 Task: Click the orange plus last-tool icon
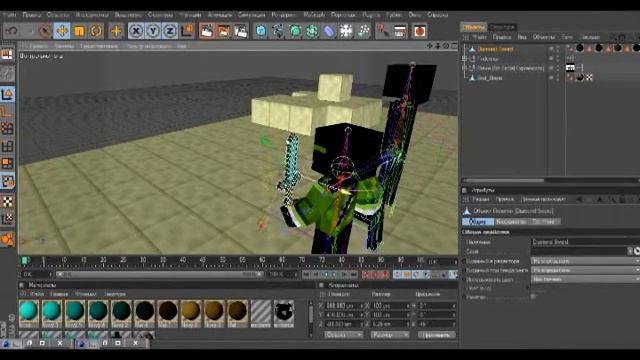(116, 31)
